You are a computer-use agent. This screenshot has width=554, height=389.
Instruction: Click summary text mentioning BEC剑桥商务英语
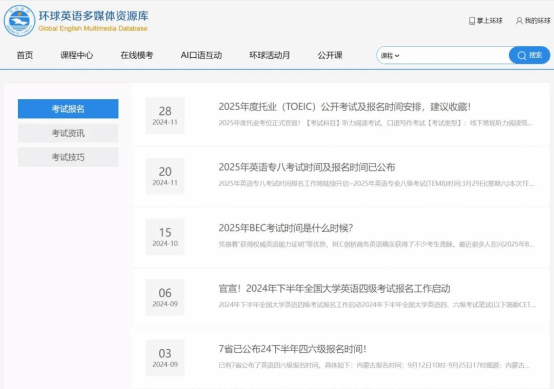tap(376, 244)
